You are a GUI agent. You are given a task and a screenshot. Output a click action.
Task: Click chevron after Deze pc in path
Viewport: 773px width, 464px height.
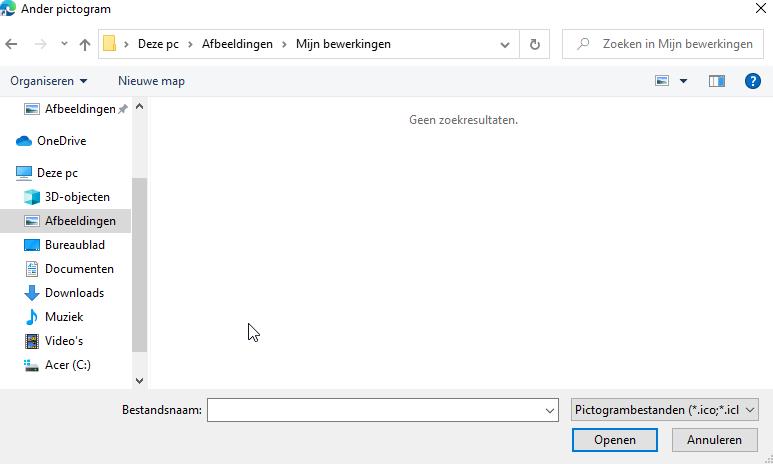[190, 44]
